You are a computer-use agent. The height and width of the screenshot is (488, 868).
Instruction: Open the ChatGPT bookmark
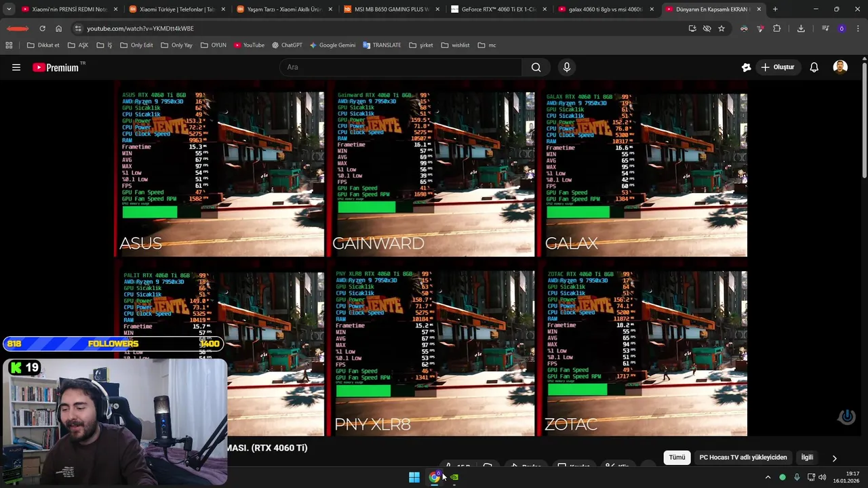287,45
